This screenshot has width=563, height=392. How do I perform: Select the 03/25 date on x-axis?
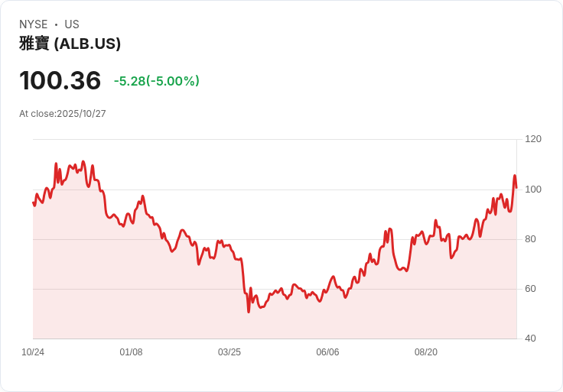point(229,352)
